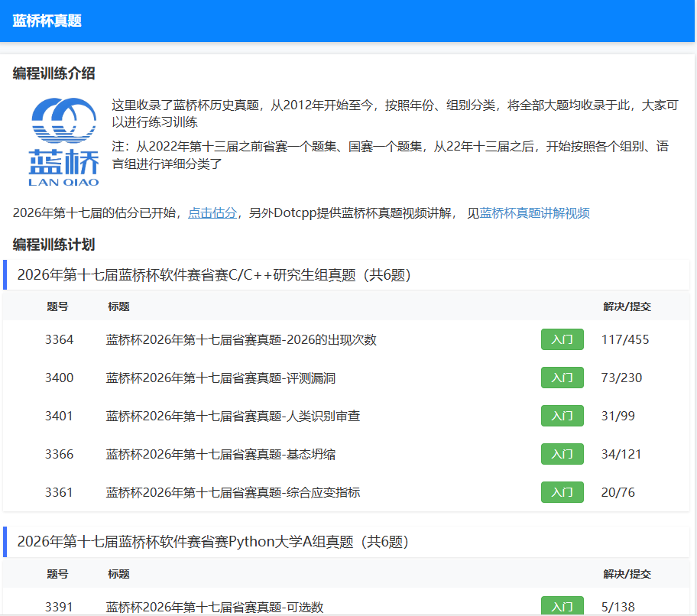Image resolution: width=697 pixels, height=616 pixels.
Task: Open problem 综合应变指标
Action: (233, 492)
